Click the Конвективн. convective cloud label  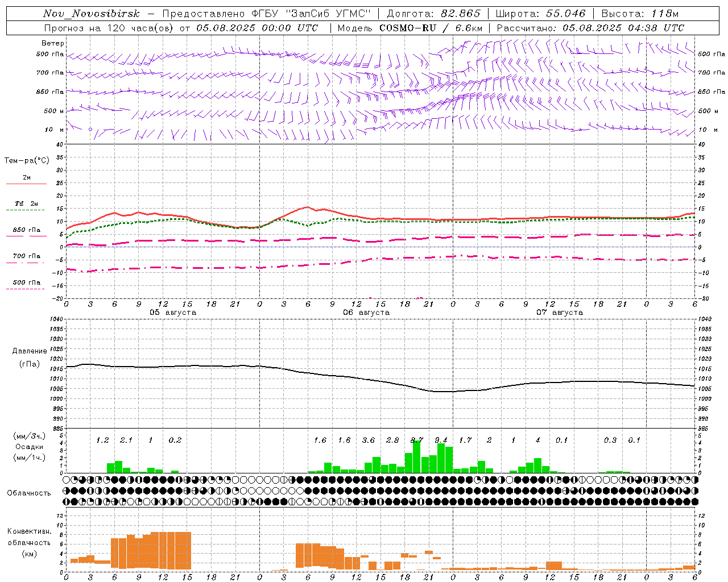coord(29,531)
